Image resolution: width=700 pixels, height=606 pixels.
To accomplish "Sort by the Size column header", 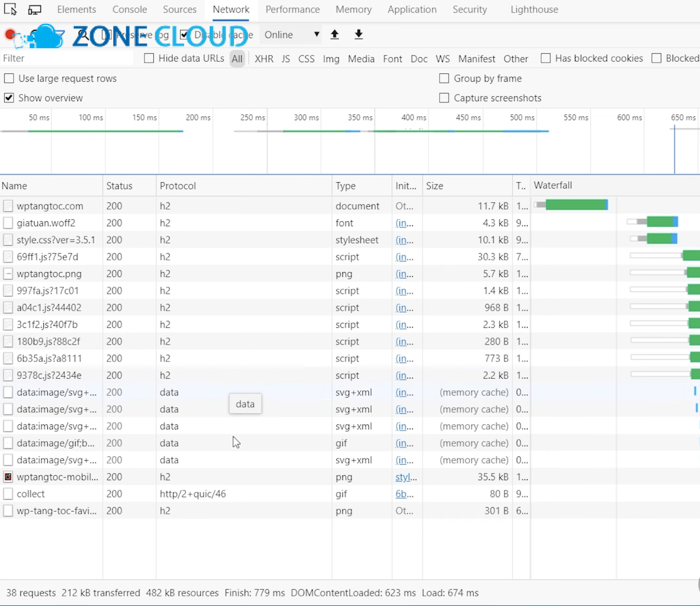I will pos(467,186).
